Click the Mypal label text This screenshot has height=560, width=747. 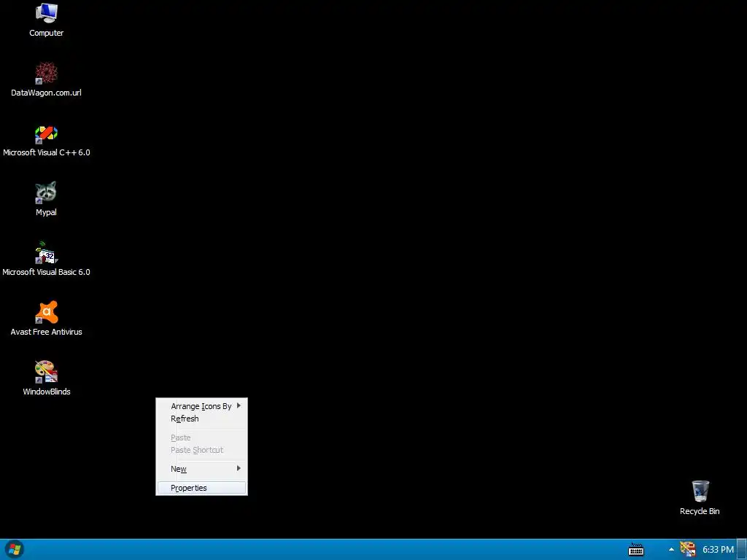(46, 212)
